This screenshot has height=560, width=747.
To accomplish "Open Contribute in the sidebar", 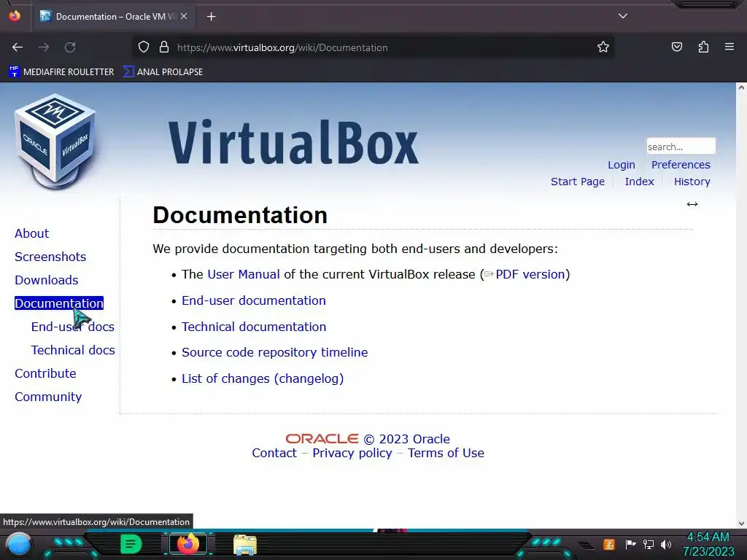I will (x=45, y=373).
